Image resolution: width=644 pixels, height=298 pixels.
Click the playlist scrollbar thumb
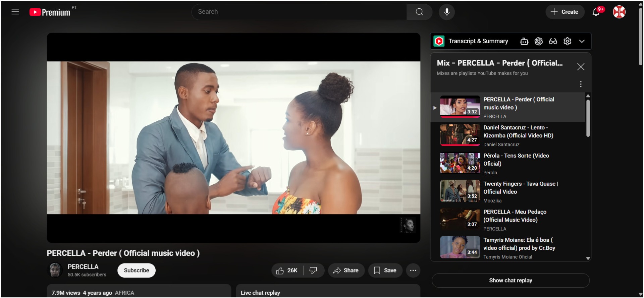(x=588, y=118)
